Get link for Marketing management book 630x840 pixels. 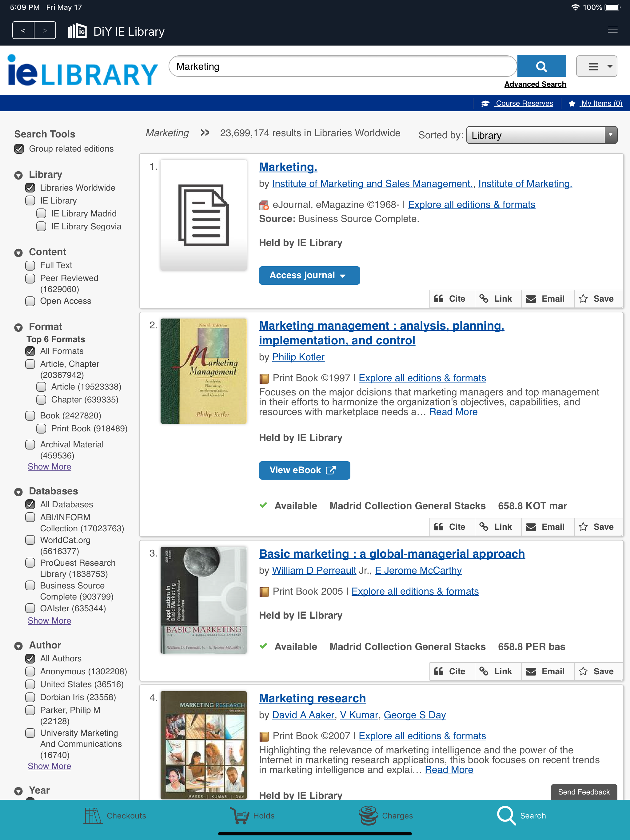pyautogui.click(x=498, y=527)
